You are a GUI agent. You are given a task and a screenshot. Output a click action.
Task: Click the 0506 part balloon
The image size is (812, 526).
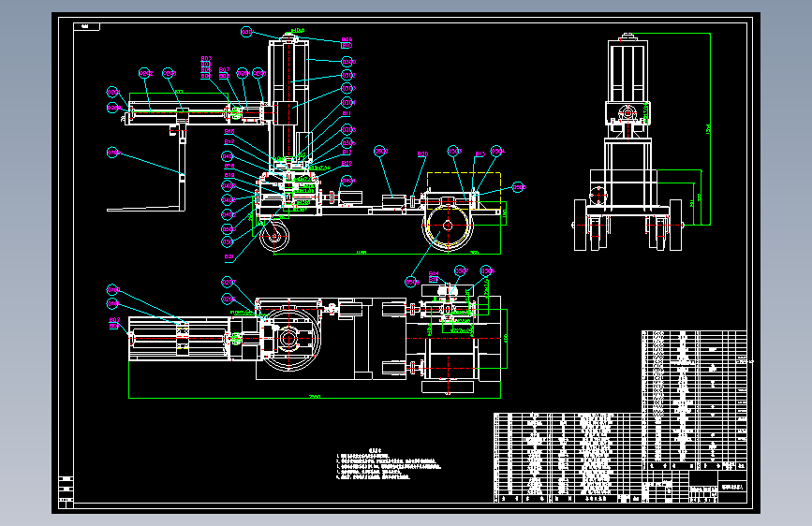click(x=487, y=270)
